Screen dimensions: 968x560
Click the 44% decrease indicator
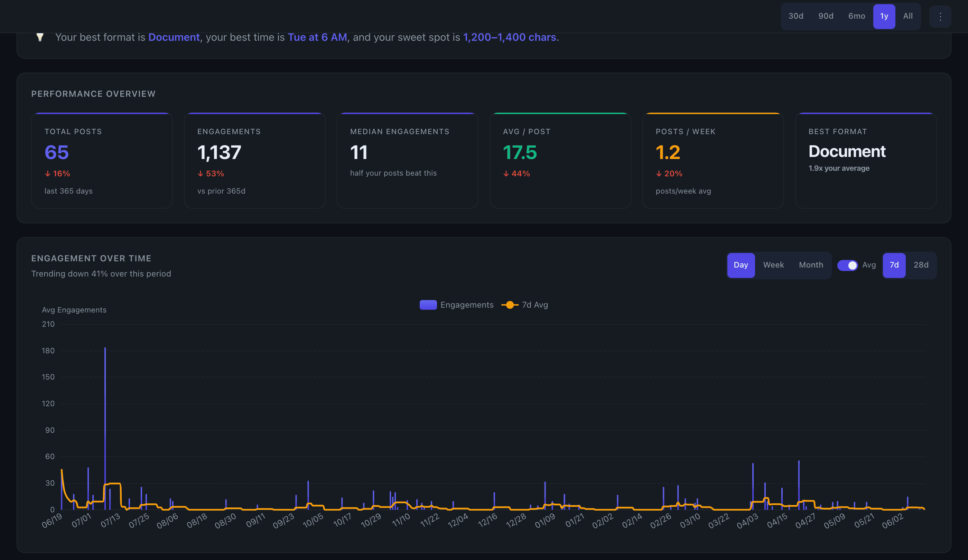(x=516, y=174)
